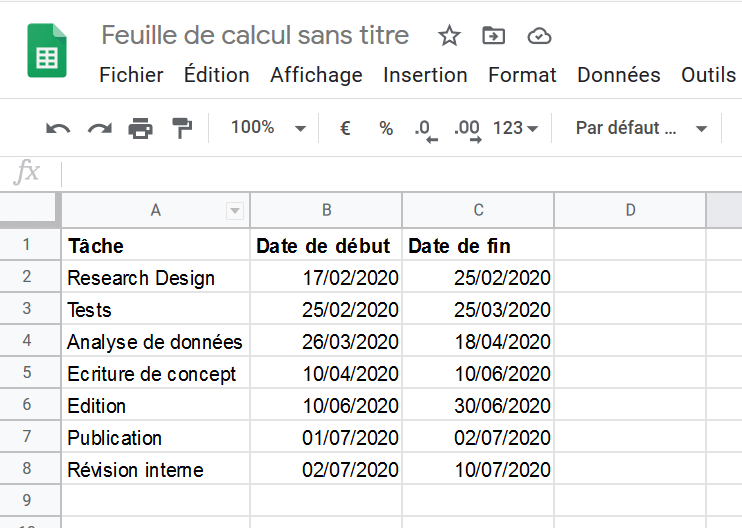Viewport: 742px width, 528px height.
Task: Select the Edition task cell
Action: click(x=156, y=405)
